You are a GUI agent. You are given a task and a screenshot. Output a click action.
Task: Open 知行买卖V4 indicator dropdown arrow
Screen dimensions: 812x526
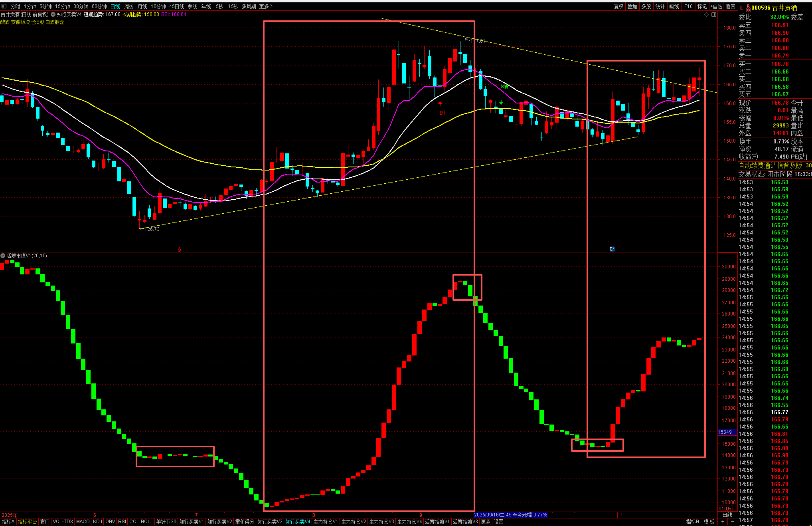(53, 14)
